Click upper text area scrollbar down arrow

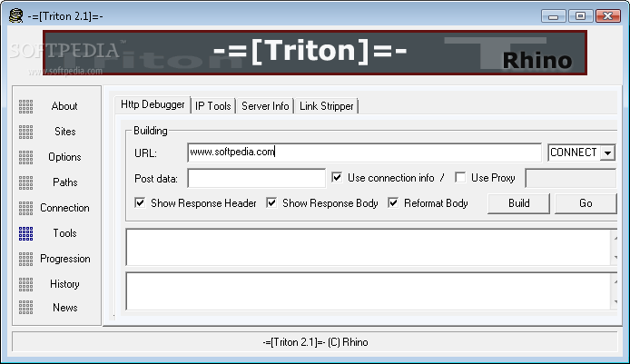pyautogui.click(x=615, y=257)
